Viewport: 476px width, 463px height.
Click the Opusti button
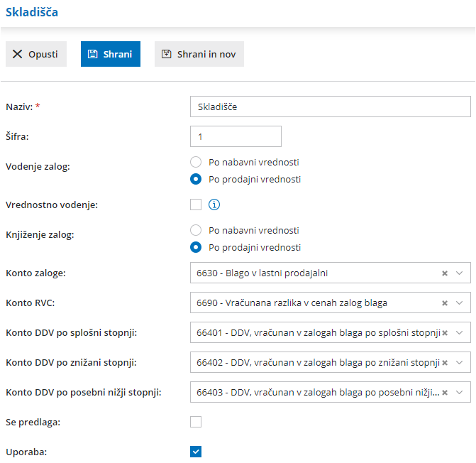36,54
